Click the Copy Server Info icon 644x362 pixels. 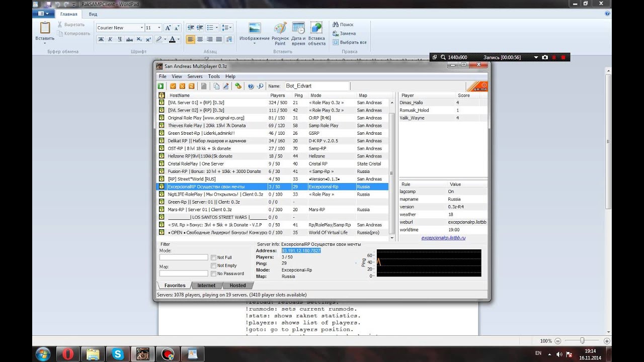click(x=216, y=86)
